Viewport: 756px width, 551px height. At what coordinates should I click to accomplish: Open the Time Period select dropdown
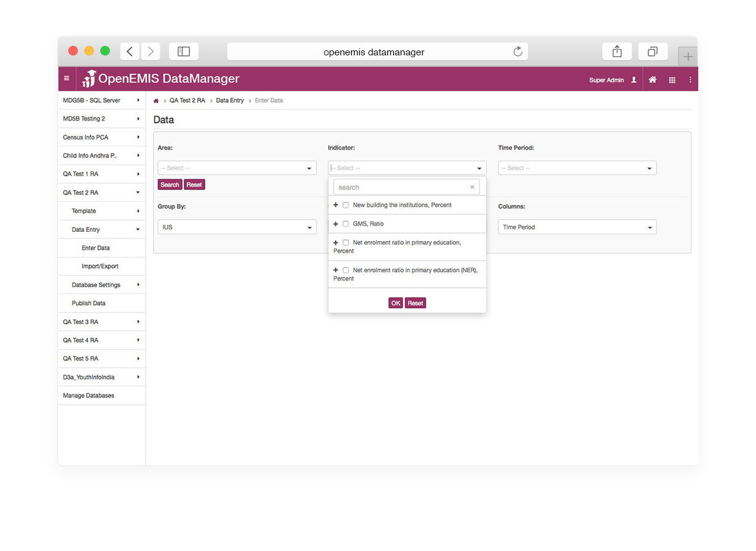(577, 168)
